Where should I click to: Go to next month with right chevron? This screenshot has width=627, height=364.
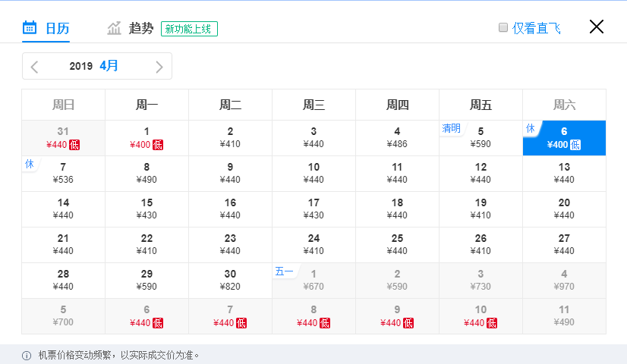tap(159, 67)
